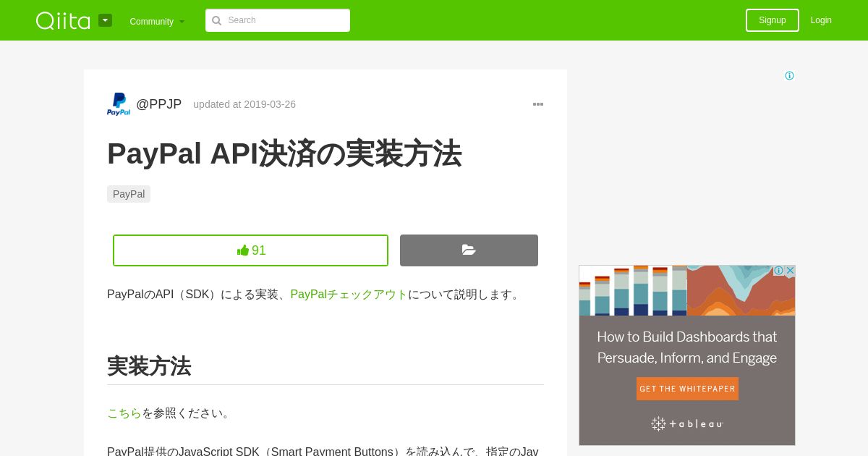Click the Login link
The height and width of the screenshot is (456, 868).
point(821,20)
